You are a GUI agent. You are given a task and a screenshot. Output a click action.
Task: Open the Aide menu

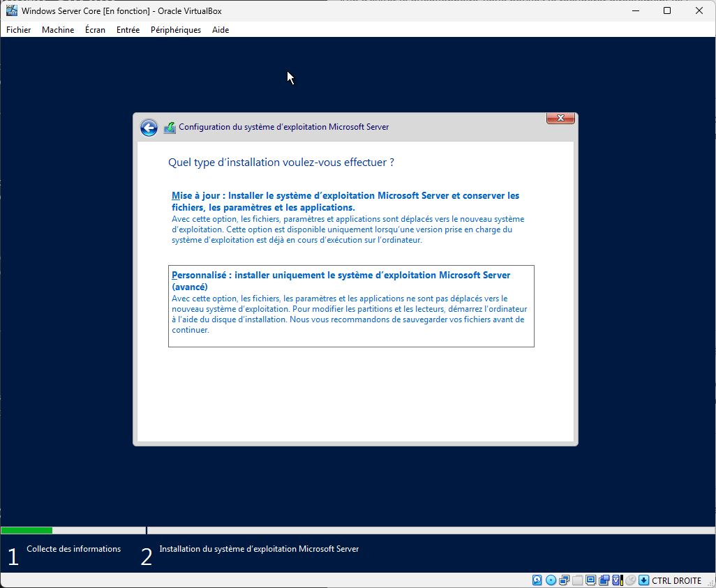point(221,30)
